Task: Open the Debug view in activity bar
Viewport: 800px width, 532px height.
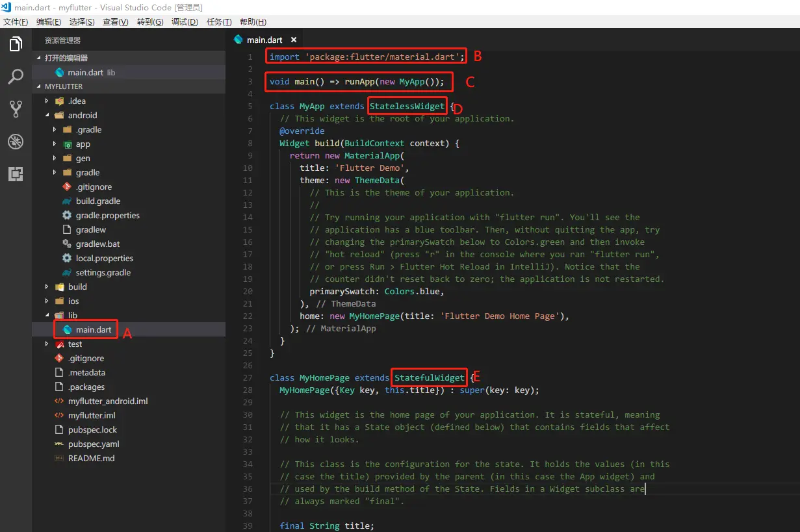Action: click(x=16, y=141)
